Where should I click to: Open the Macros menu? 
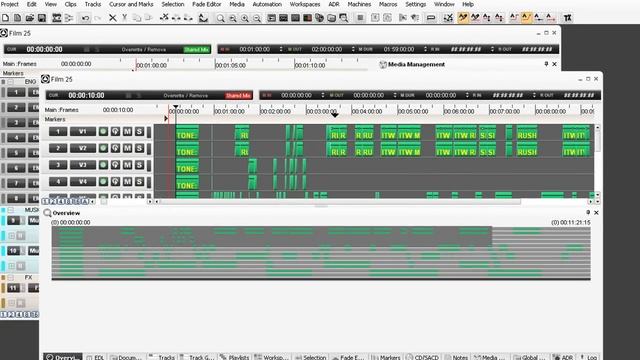[x=388, y=4]
